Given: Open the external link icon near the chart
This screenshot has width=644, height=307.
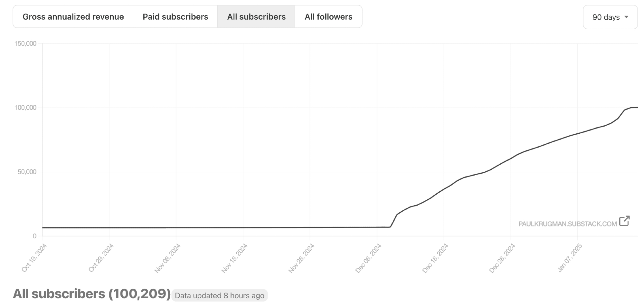Looking at the screenshot, I should (x=624, y=221).
